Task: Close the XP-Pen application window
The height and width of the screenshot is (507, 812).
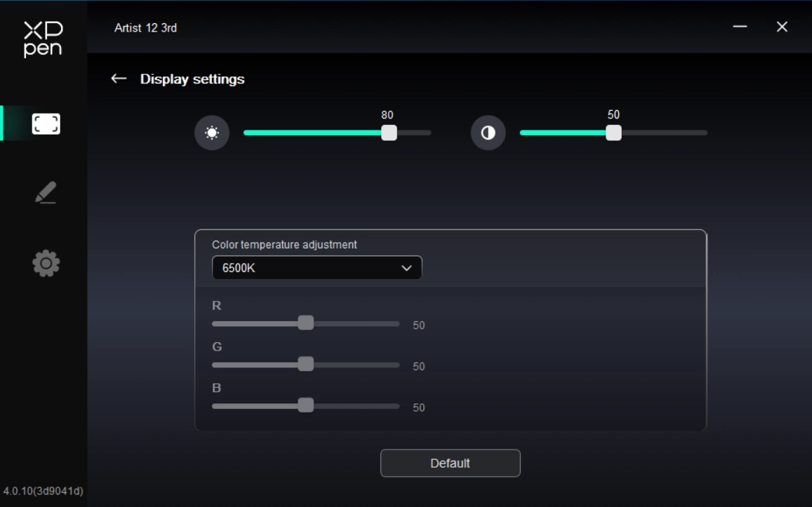Action: [782, 27]
